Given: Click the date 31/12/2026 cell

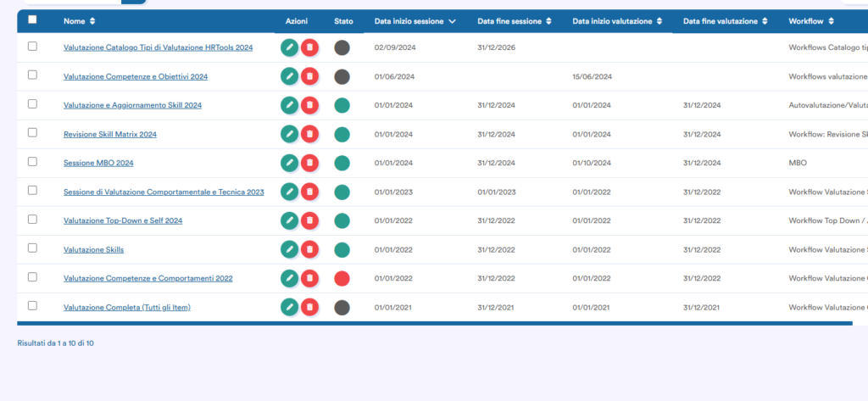Looking at the screenshot, I should coord(497,47).
